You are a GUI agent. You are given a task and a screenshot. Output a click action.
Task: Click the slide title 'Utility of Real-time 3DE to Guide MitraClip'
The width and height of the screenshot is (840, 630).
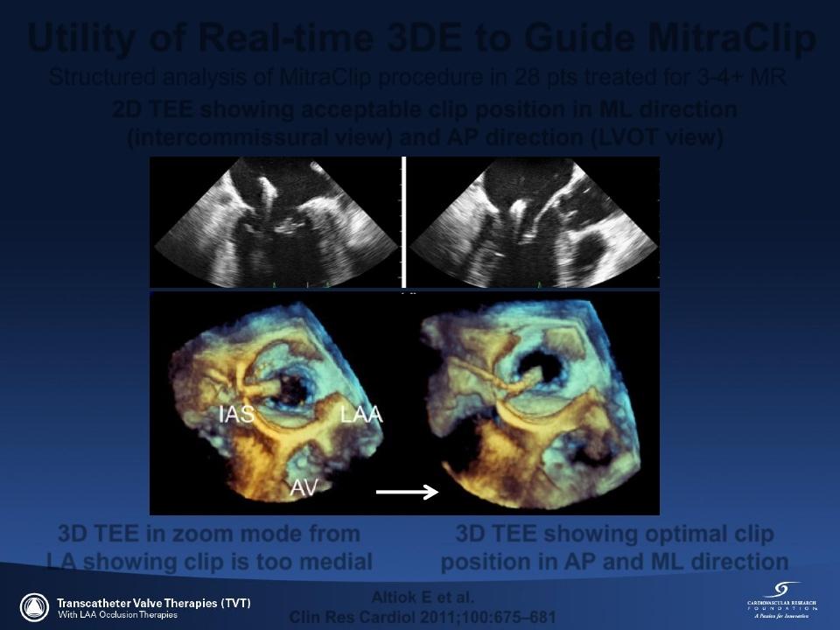pyautogui.click(x=422, y=38)
